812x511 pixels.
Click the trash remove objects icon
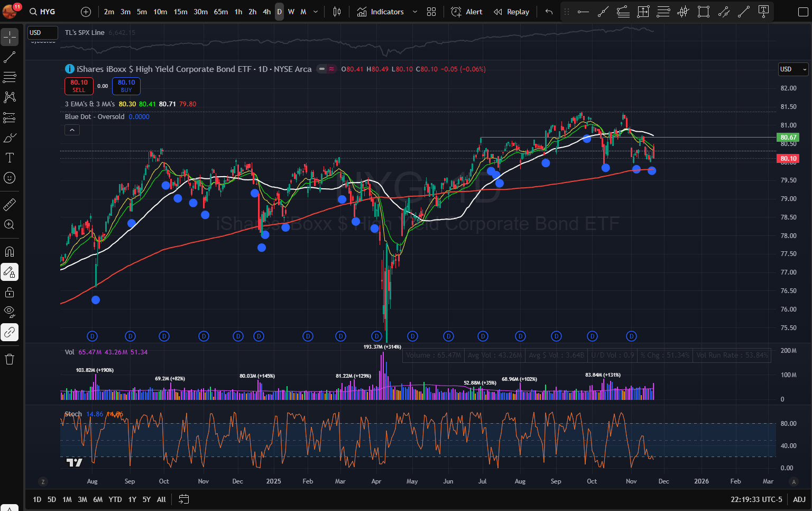(x=10, y=360)
